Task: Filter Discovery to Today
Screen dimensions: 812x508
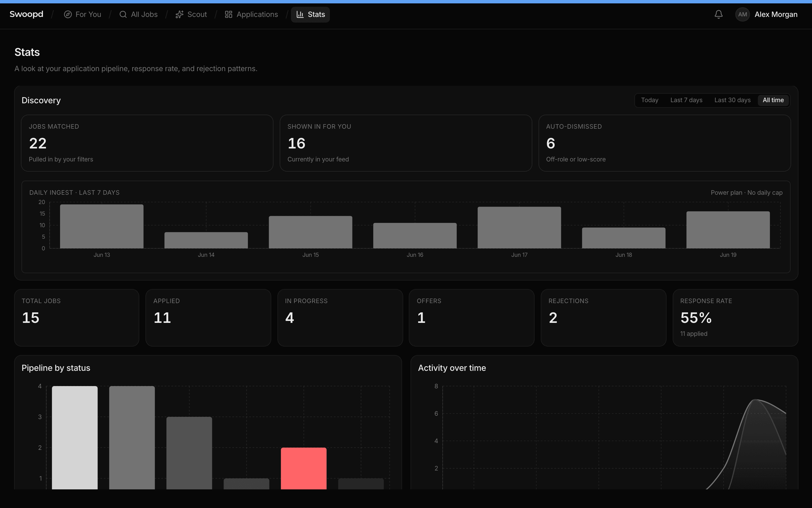Action: tap(650, 100)
